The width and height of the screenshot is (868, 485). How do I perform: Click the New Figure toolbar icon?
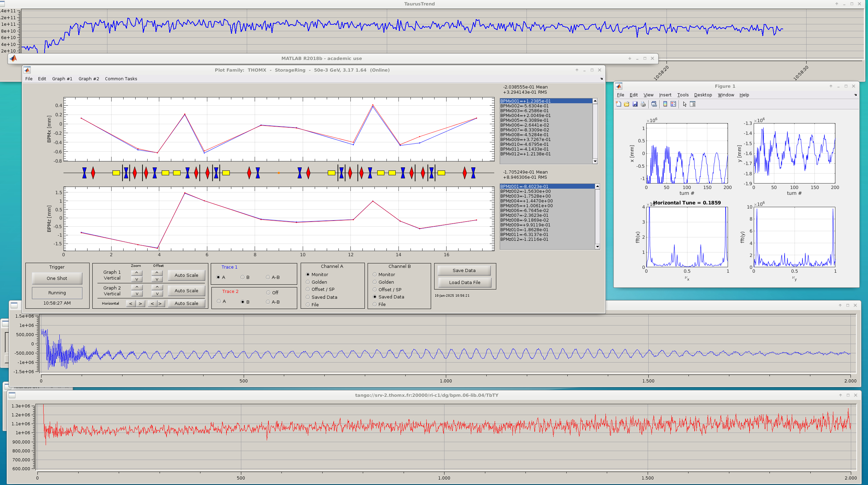(618, 104)
